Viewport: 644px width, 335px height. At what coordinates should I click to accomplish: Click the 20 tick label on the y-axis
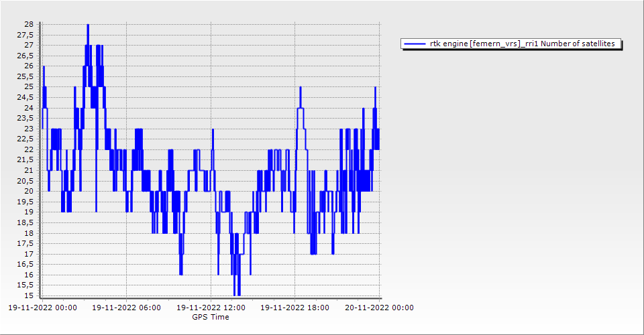coord(29,191)
